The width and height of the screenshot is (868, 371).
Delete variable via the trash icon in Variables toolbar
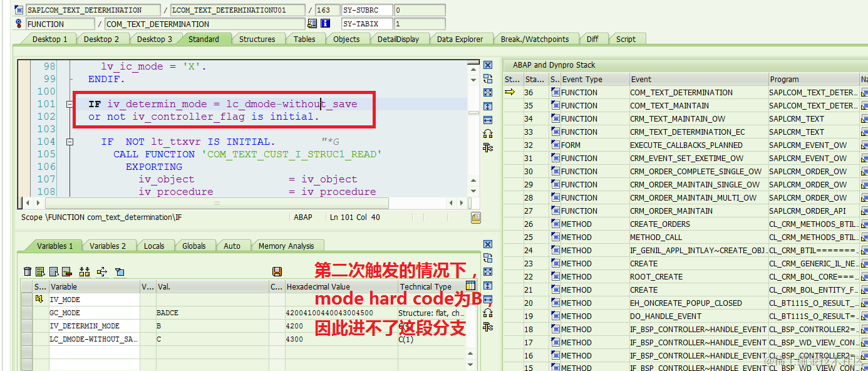click(27, 271)
